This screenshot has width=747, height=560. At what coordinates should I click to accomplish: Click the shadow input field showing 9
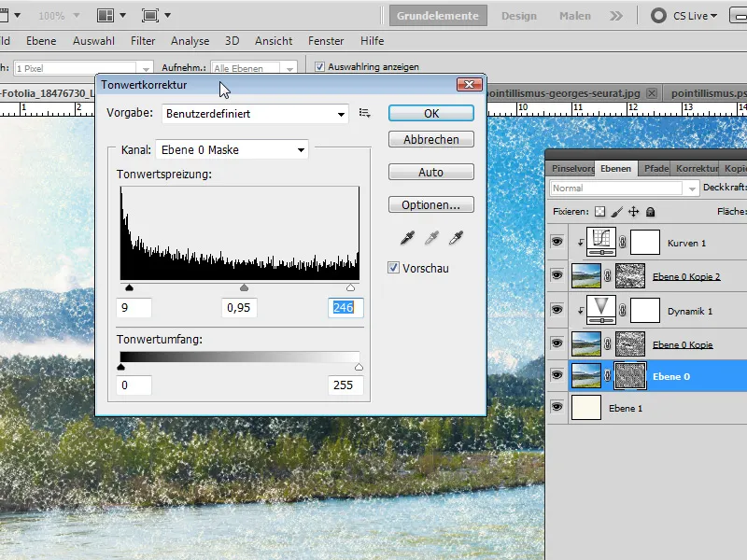[134, 308]
